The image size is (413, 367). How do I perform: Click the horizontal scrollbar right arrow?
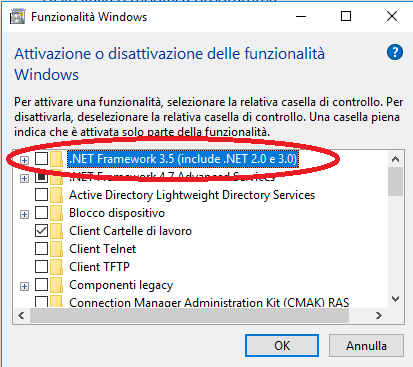click(x=379, y=315)
